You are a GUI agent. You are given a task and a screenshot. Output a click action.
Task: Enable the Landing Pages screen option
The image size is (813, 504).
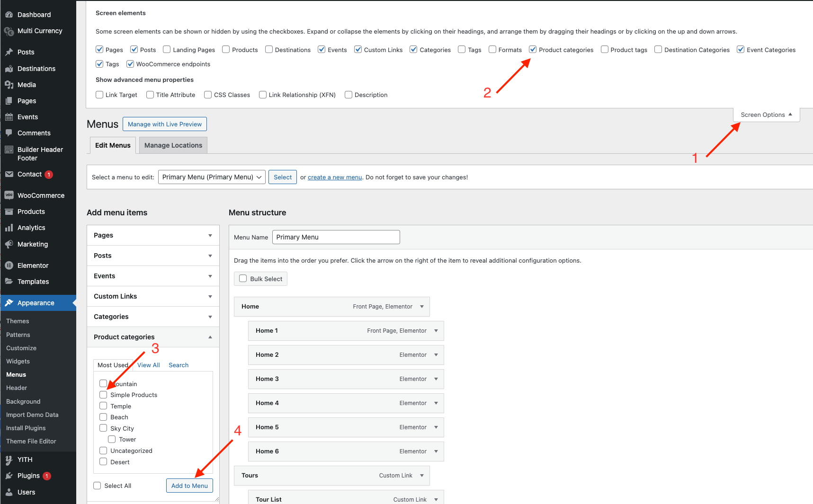point(167,49)
